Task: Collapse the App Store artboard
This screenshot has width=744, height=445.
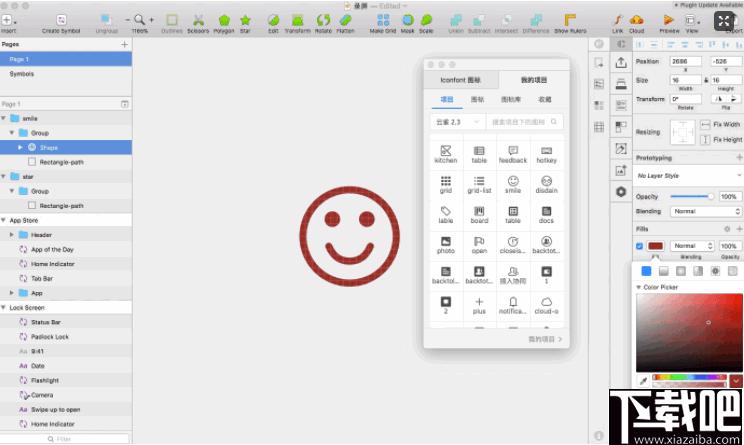Action: (x=4, y=220)
